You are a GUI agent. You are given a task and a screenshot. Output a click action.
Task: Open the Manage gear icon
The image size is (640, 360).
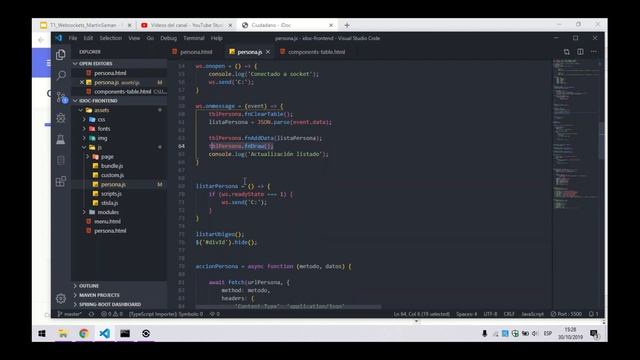pos(61,298)
